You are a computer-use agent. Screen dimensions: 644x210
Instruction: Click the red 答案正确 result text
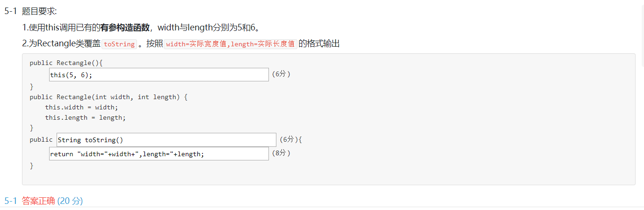point(38,201)
